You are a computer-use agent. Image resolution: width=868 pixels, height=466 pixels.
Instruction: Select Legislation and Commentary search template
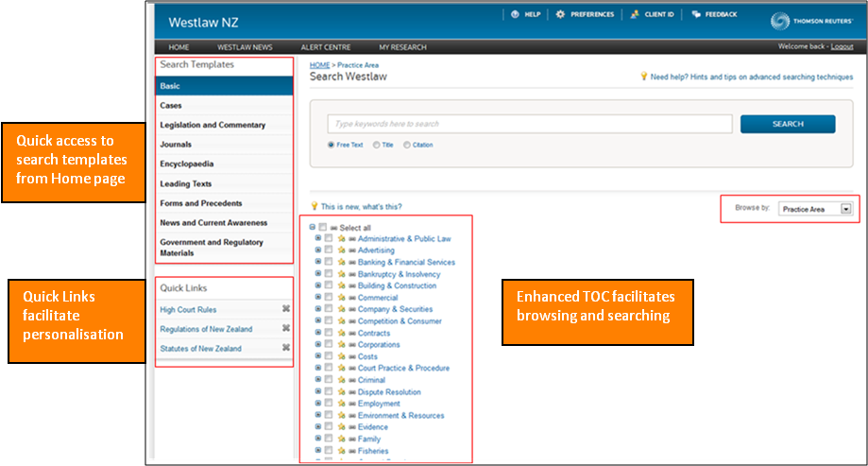[224, 125]
